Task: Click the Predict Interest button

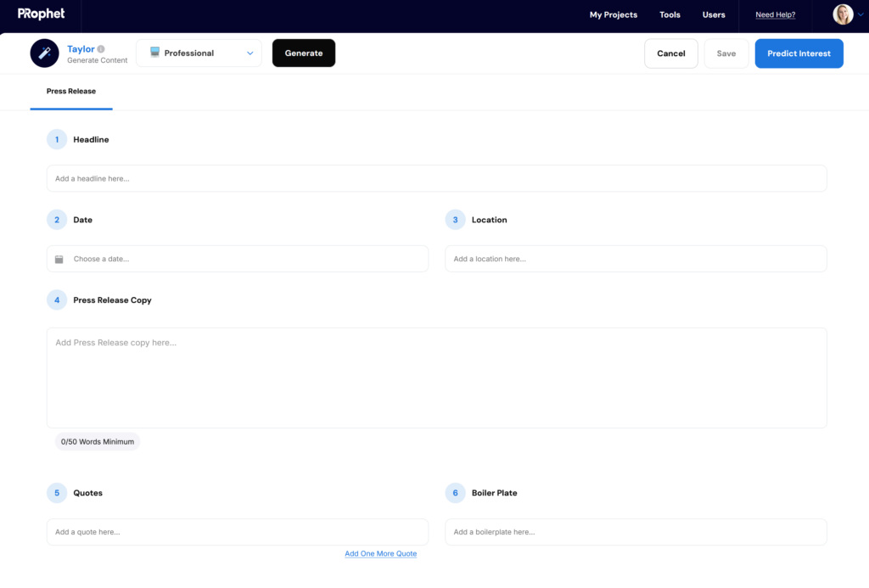Action: coord(799,53)
